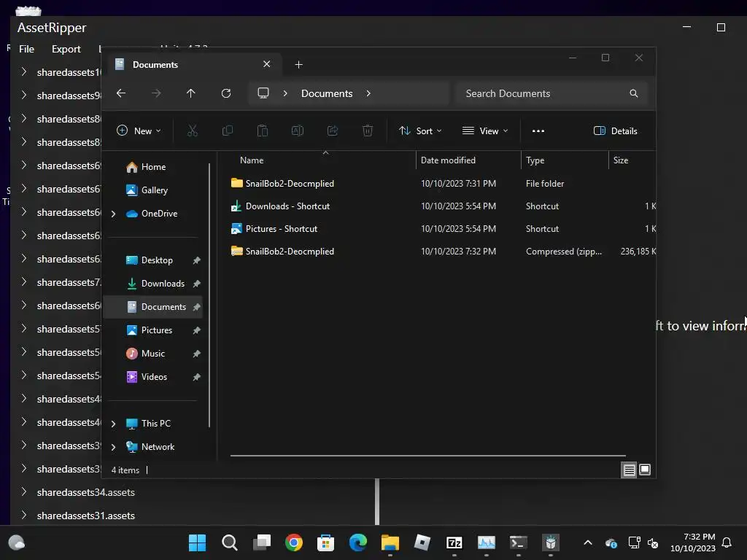Open Windows Start menu
Image resolution: width=747 pixels, height=560 pixels.
tap(197, 542)
